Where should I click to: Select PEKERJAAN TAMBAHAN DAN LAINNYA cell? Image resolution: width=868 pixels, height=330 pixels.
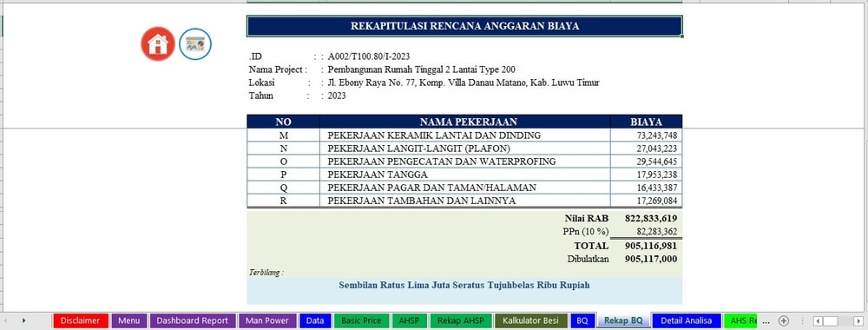click(x=465, y=201)
